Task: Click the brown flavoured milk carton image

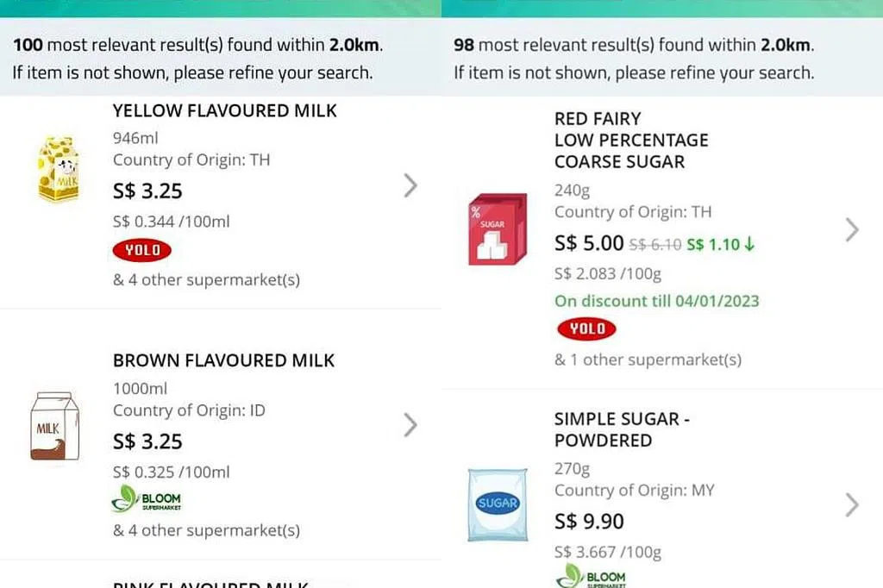Action: click(x=55, y=426)
